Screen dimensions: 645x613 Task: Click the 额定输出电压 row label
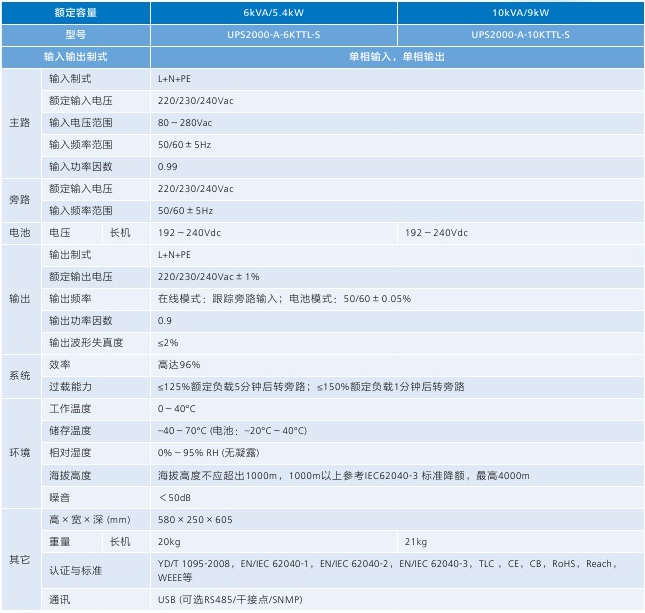tap(81, 277)
